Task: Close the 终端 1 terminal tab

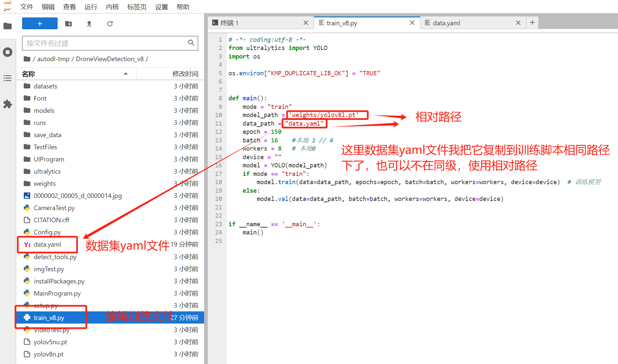Action: point(306,23)
